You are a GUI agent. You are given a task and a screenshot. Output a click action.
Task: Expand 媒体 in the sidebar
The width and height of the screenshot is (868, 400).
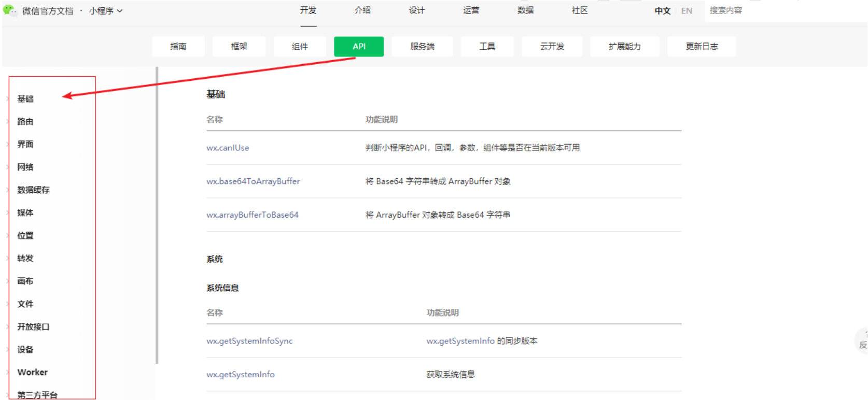(25, 213)
